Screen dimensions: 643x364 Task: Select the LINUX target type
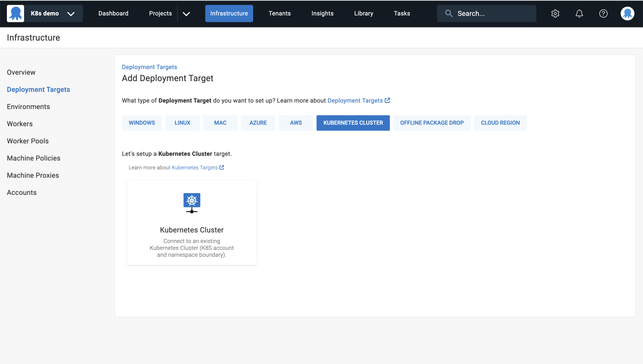coord(182,123)
